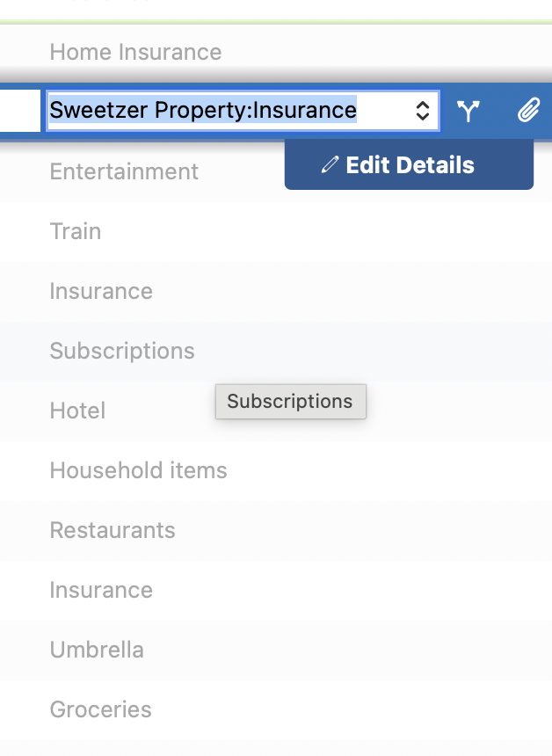Image resolution: width=552 pixels, height=756 pixels.
Task: Open the category dropdown arrows
Action: click(423, 111)
